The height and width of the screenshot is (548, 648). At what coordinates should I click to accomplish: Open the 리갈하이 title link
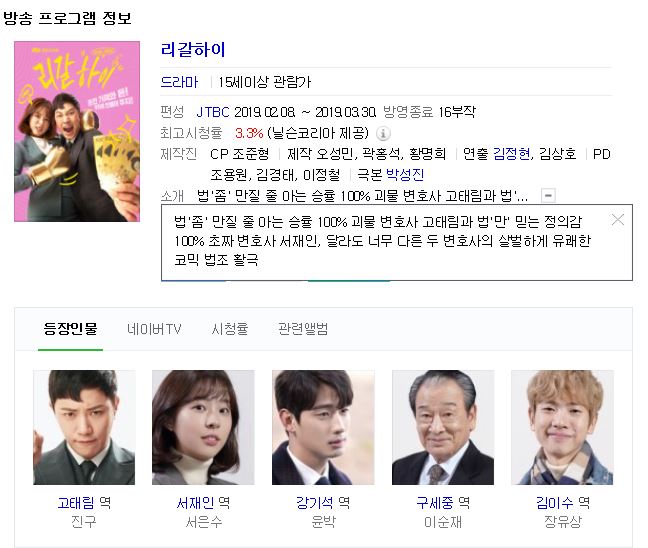tap(193, 50)
